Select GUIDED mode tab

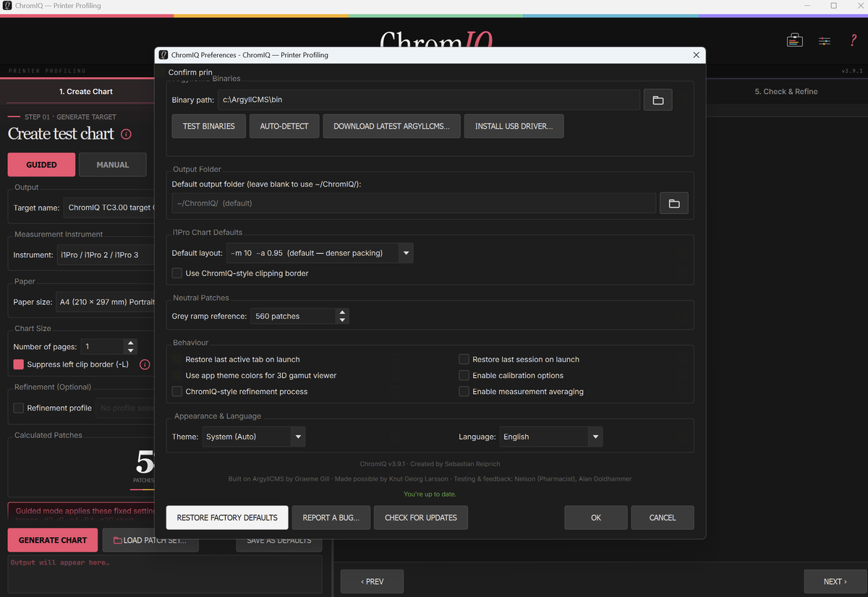pos(41,165)
